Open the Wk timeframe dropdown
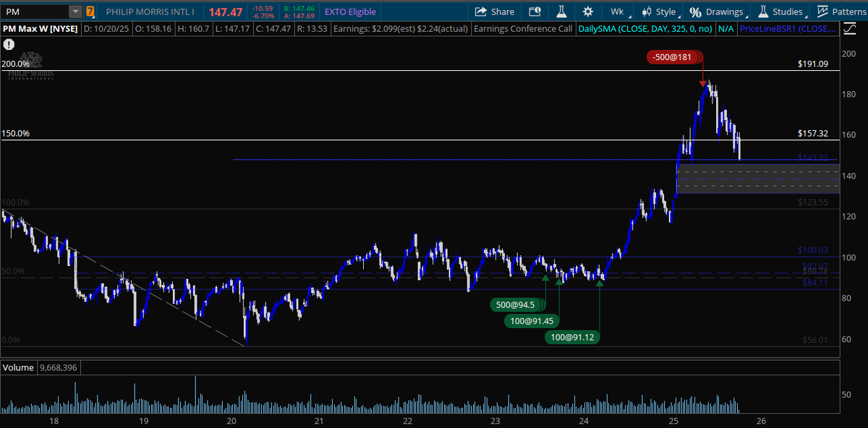 pyautogui.click(x=619, y=12)
